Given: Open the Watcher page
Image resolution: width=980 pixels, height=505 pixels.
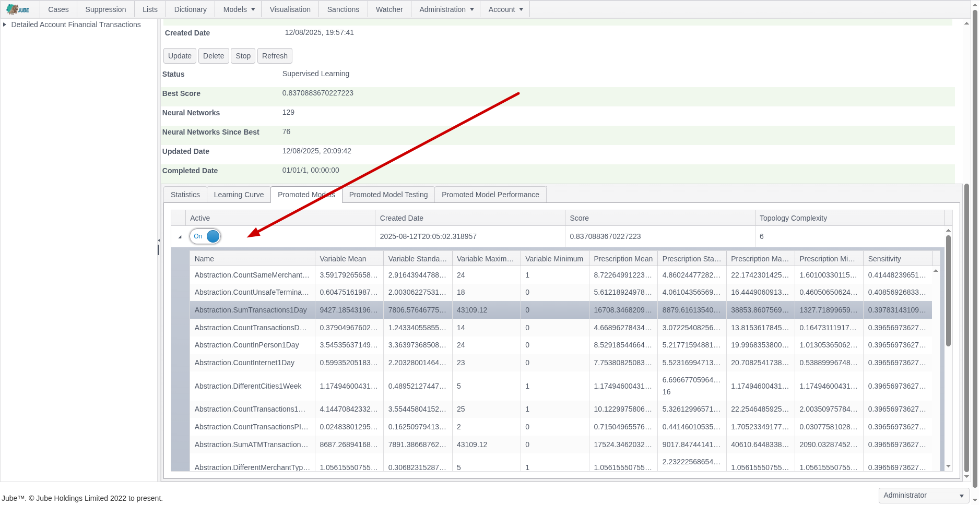Looking at the screenshot, I should (389, 9).
